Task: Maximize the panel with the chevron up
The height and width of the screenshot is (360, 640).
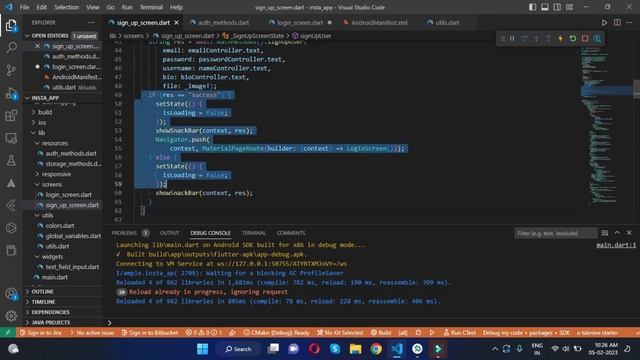Action: pos(617,233)
